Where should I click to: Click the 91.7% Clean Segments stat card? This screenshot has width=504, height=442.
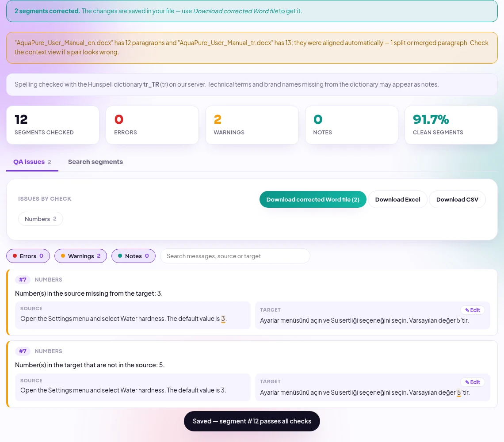tap(451, 125)
